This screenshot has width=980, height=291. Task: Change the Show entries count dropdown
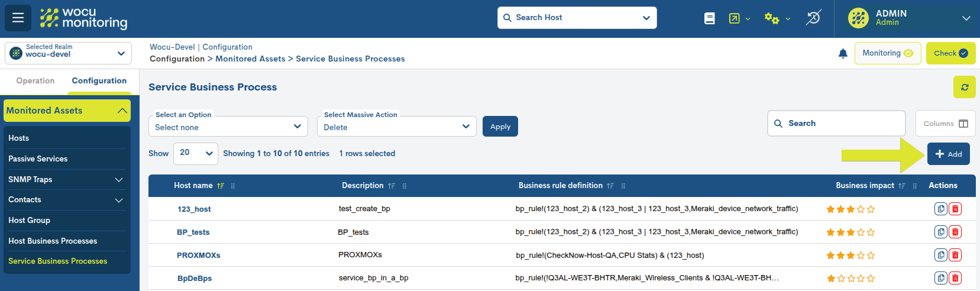click(196, 153)
